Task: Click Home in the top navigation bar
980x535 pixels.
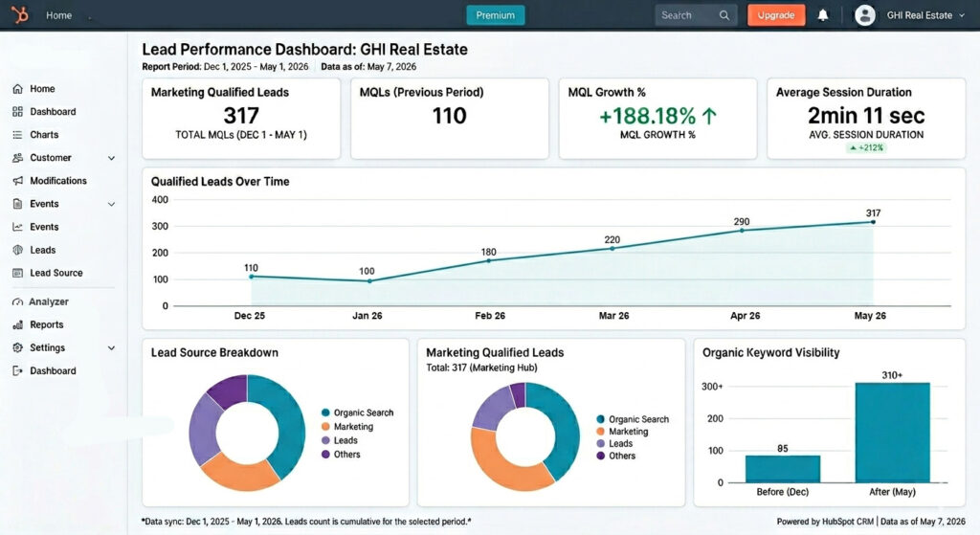Action: click(x=58, y=15)
